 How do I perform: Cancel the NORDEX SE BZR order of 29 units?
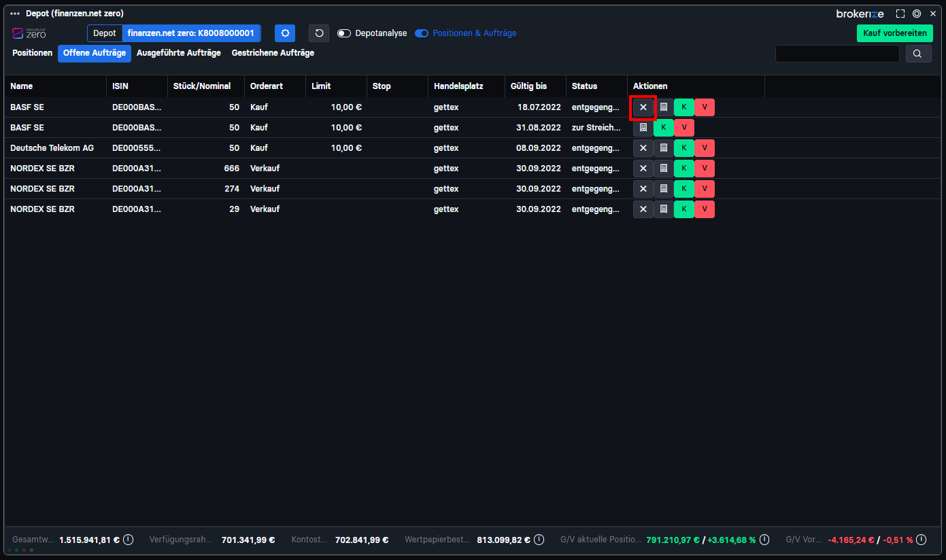tap(643, 209)
